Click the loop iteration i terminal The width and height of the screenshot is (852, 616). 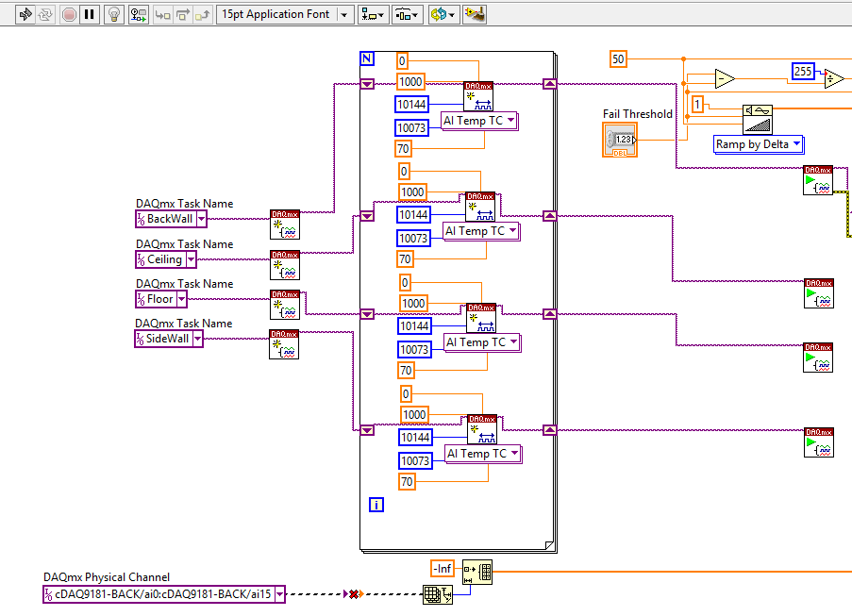376,505
